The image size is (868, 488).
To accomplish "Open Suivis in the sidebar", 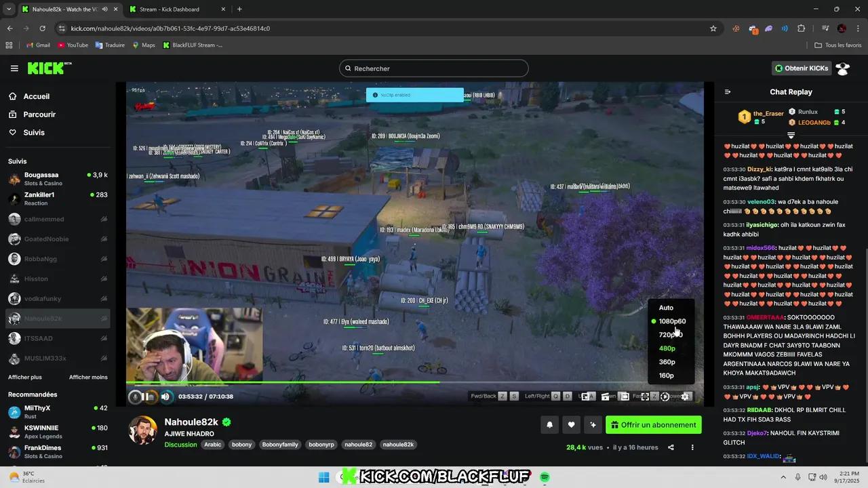I will point(34,133).
